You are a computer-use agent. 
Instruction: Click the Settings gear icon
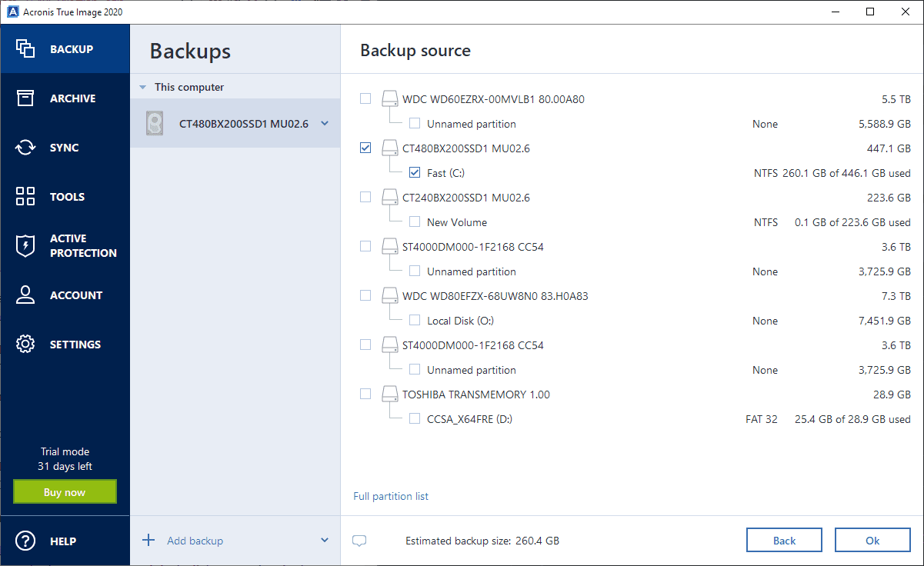25,344
